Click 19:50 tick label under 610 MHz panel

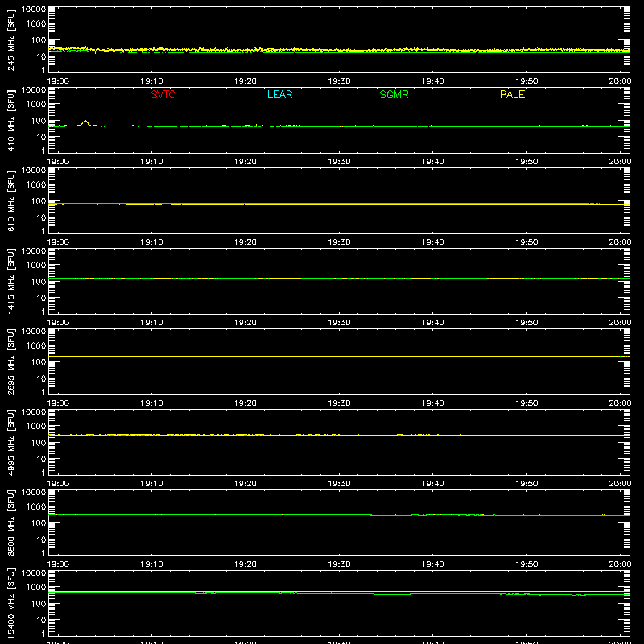[x=526, y=242]
